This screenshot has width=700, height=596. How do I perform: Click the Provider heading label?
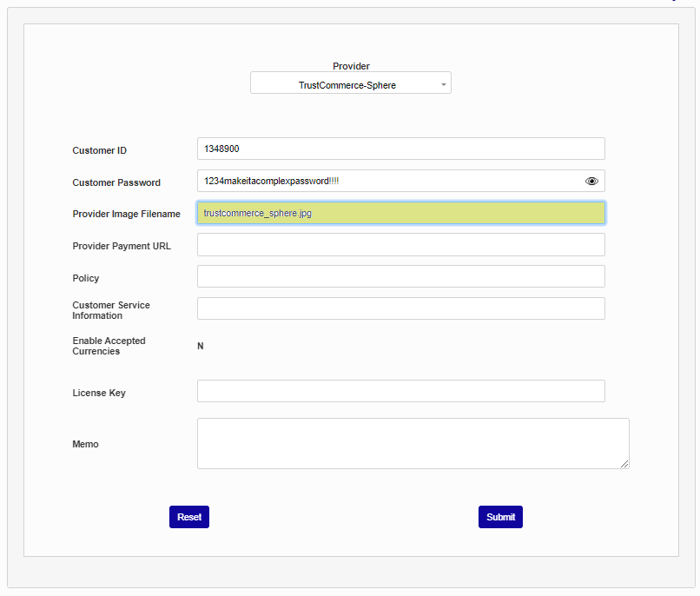pos(351,66)
